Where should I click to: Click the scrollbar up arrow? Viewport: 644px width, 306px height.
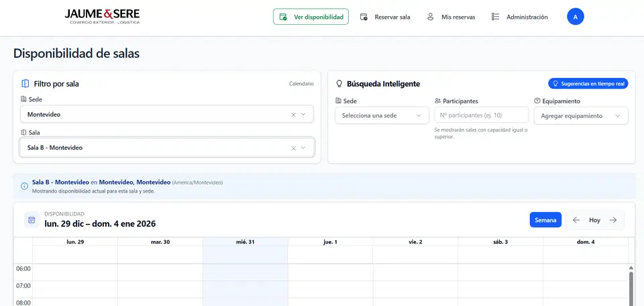631,268
